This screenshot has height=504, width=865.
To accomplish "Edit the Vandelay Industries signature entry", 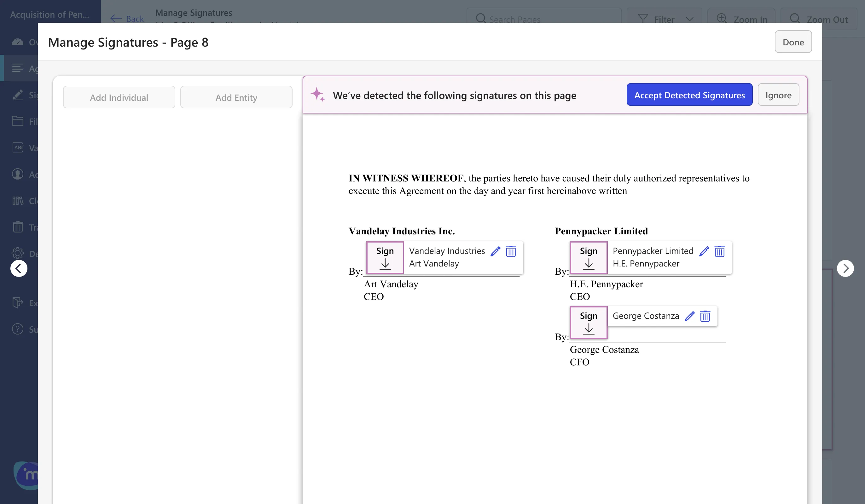I will pos(495,251).
